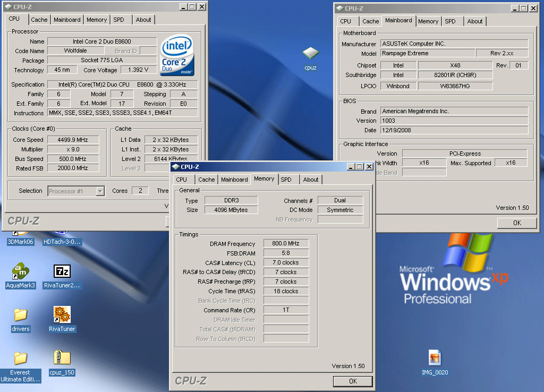
Task: Select the Cache tab in Mainboard window
Action: pos(370,21)
